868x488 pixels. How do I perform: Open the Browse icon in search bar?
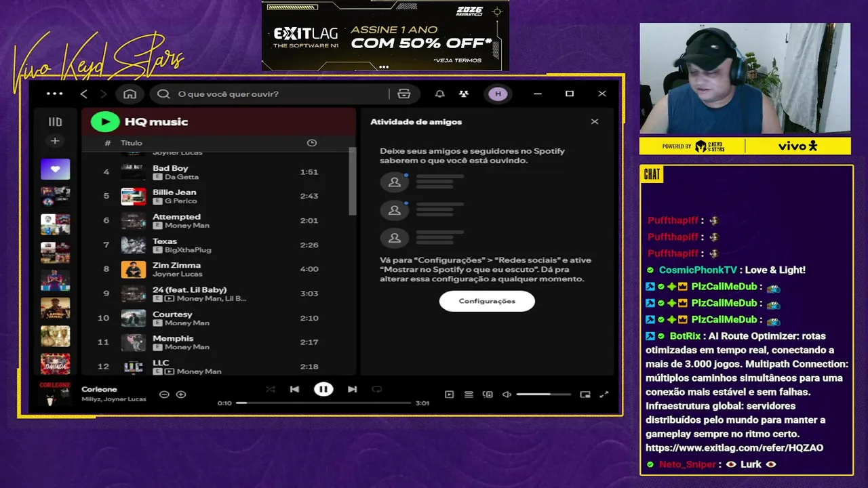[404, 94]
